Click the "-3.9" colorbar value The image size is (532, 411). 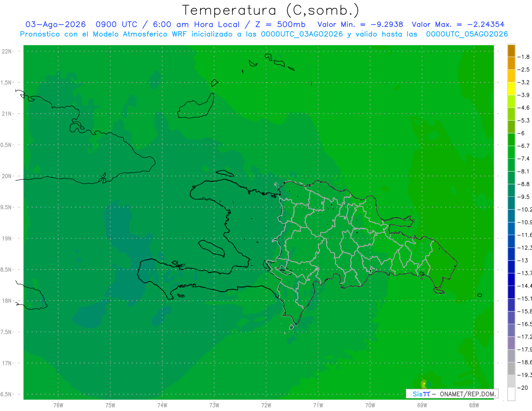[524, 95]
